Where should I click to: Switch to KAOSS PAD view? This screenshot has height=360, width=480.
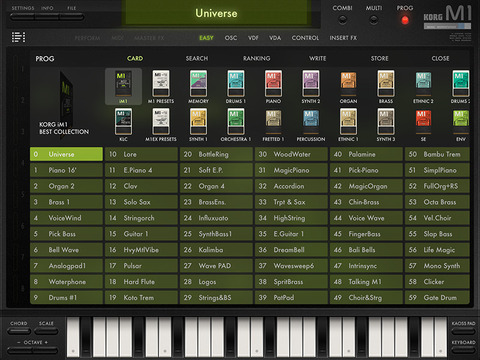click(x=463, y=331)
